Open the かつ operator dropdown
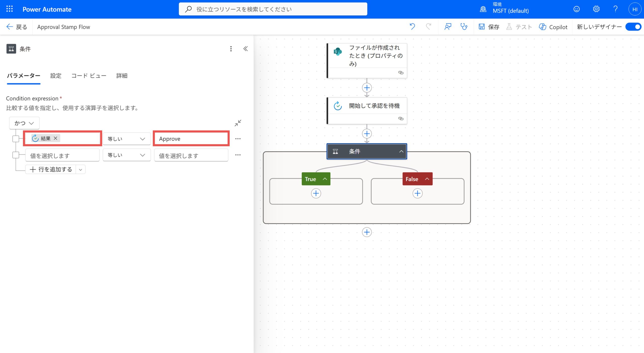 (24, 123)
